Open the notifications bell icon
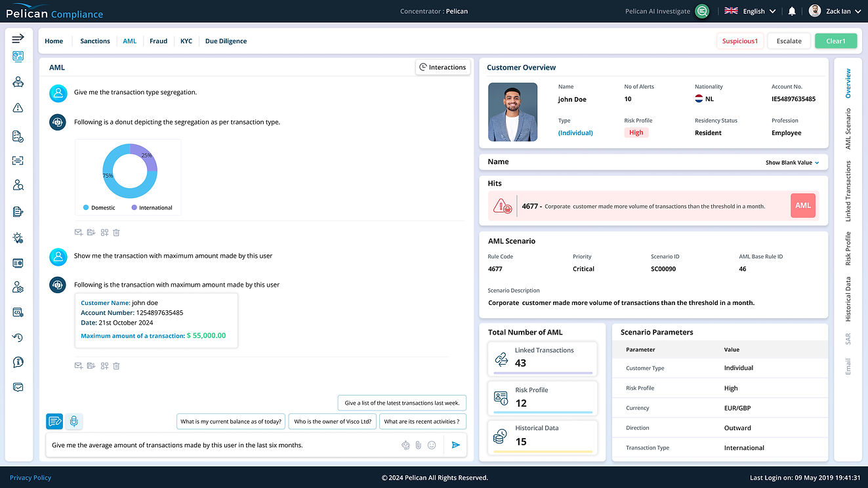The width and height of the screenshot is (868, 488). tap(792, 11)
